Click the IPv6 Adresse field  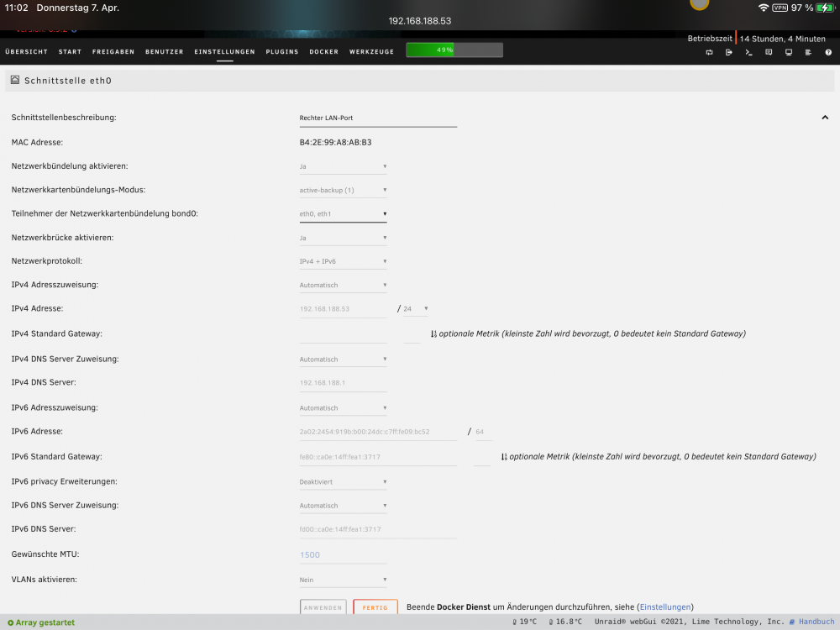[x=378, y=432]
